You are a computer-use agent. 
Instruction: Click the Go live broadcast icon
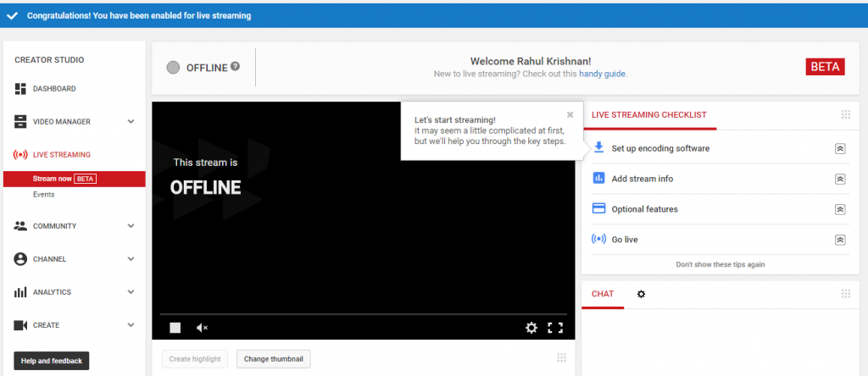tap(598, 239)
